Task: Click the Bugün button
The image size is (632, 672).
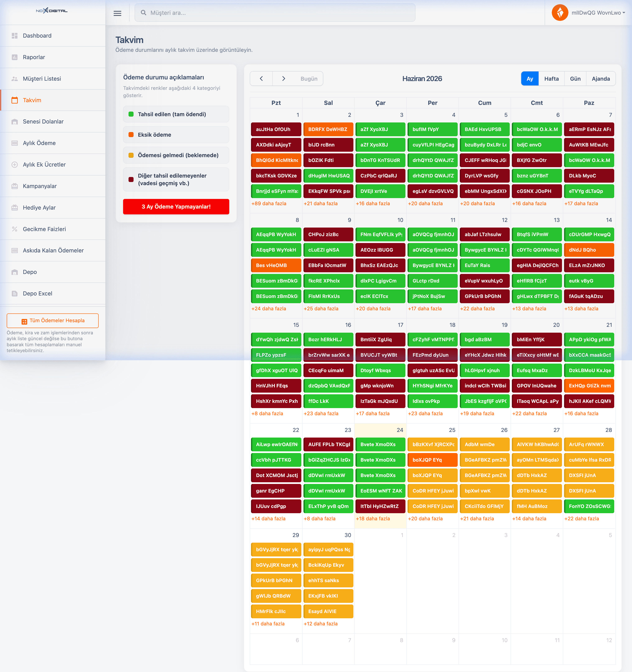Action: tap(309, 78)
